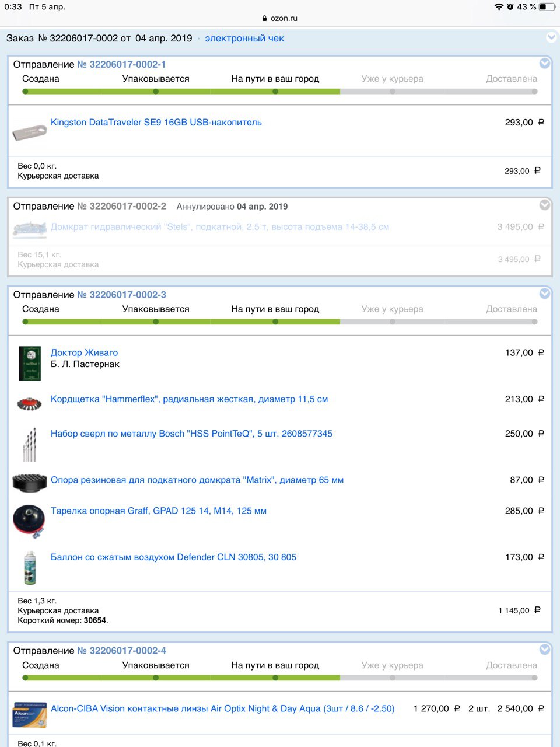Collapse shipment 32206017-0002-4 chevron
The image size is (560, 747).
[x=545, y=650]
